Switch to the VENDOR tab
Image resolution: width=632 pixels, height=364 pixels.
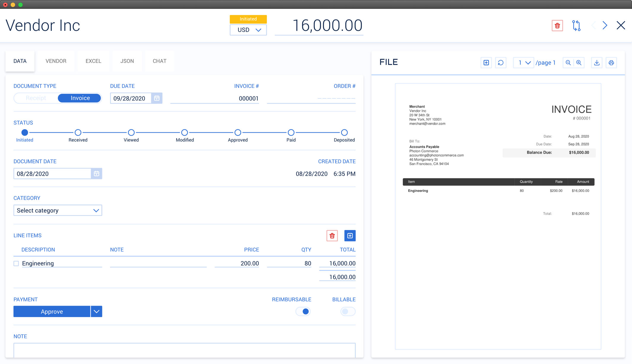coord(56,61)
